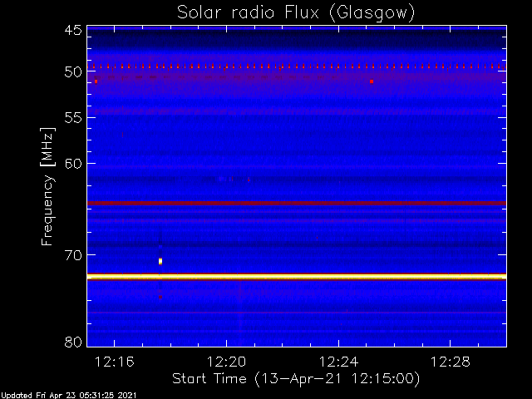Viewport: 532px width, 399px height.
Task: Click the 50 frequency tick label
Action: coord(73,72)
